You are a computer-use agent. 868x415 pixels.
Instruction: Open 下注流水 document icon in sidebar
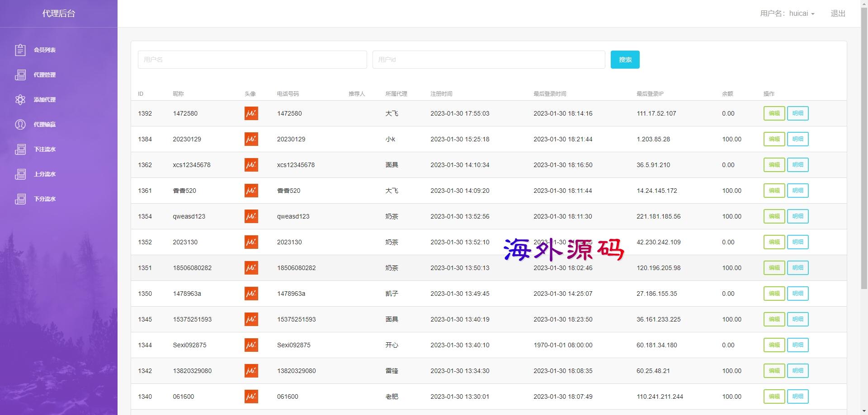[x=20, y=149]
